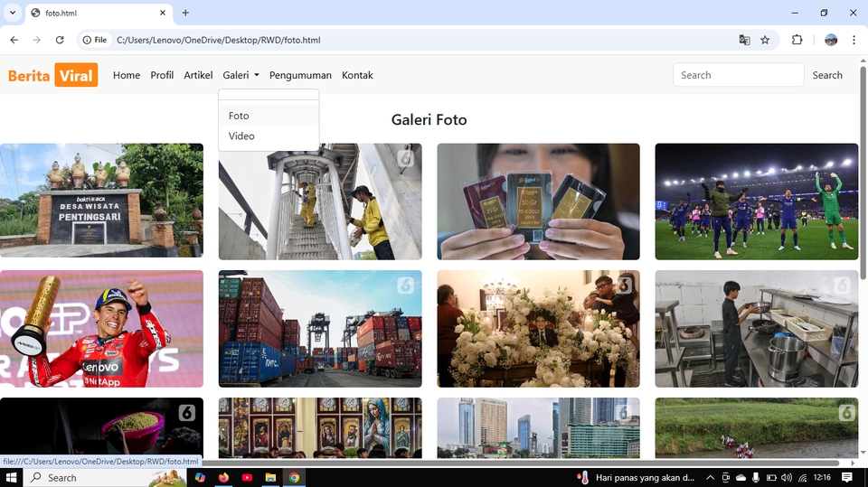Reload the page with the refresh icon
The image size is (868, 487).
click(60, 40)
